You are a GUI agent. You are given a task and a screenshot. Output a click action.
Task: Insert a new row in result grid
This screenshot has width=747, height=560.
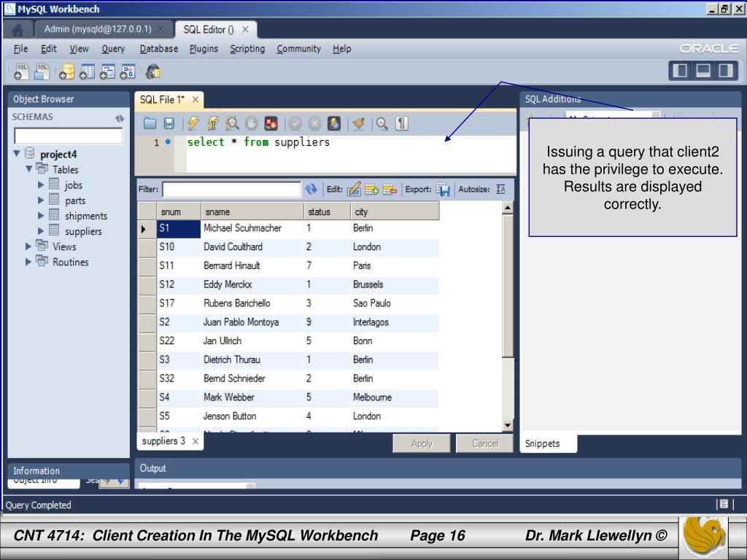click(x=371, y=190)
